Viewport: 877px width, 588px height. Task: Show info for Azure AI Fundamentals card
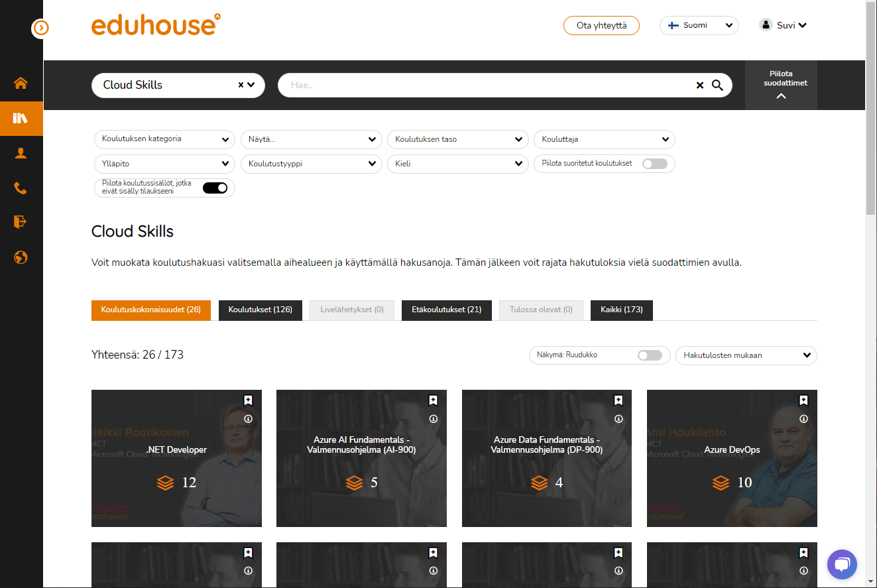[433, 419]
